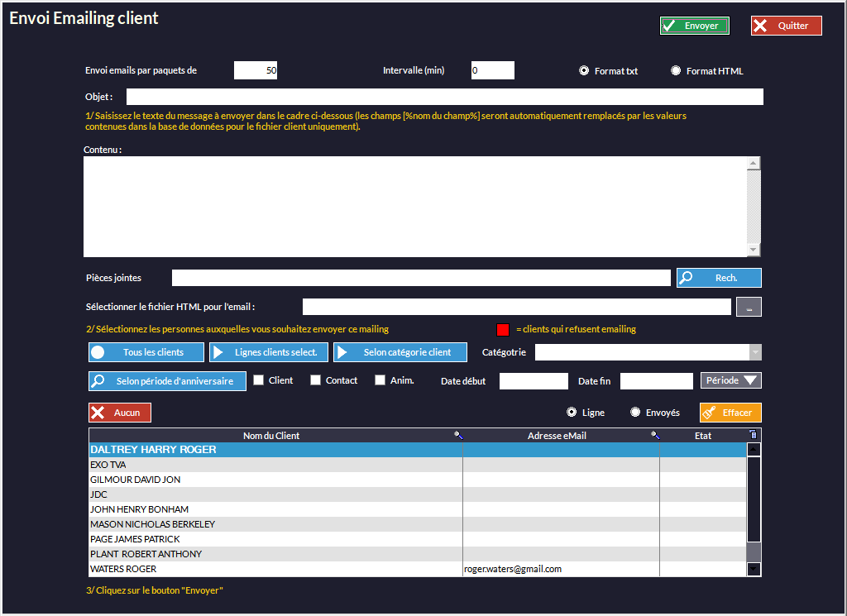Select the Format HTML radio option
The height and width of the screenshot is (616, 847).
coord(676,71)
